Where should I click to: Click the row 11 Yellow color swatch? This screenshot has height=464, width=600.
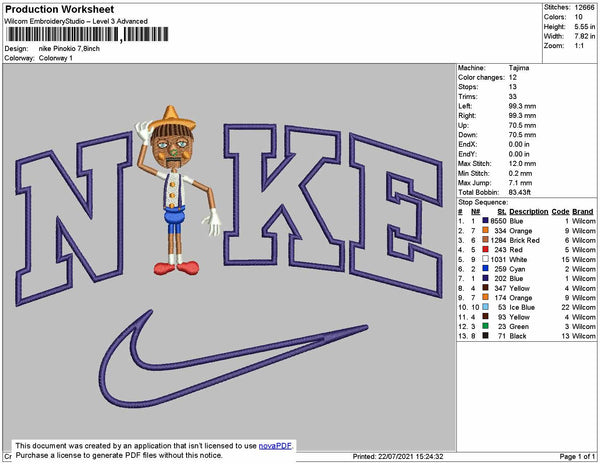tap(485, 316)
